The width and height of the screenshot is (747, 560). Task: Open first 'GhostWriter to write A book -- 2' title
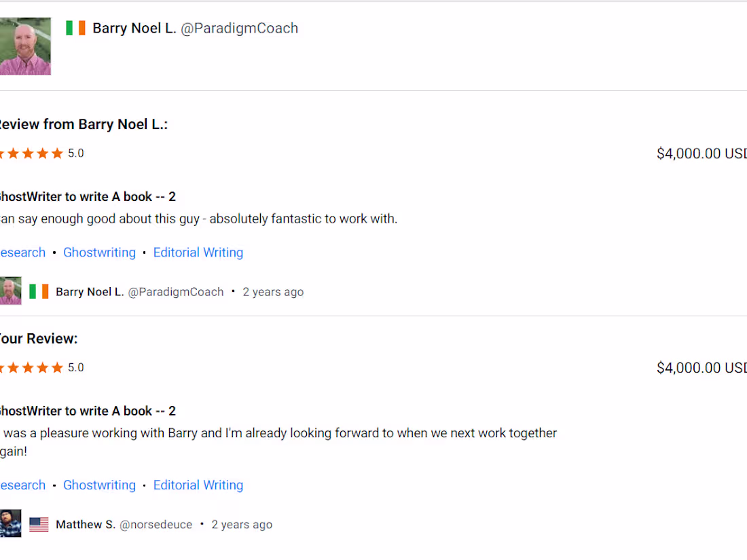pos(88,197)
